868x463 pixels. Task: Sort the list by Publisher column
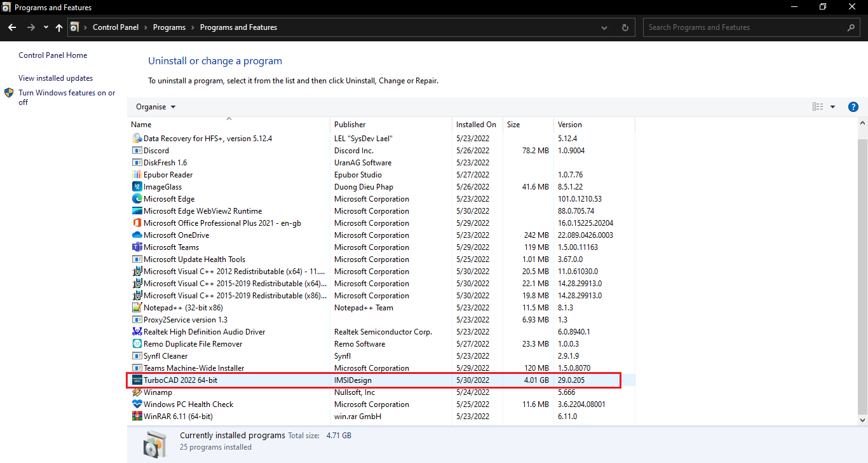(x=391, y=125)
